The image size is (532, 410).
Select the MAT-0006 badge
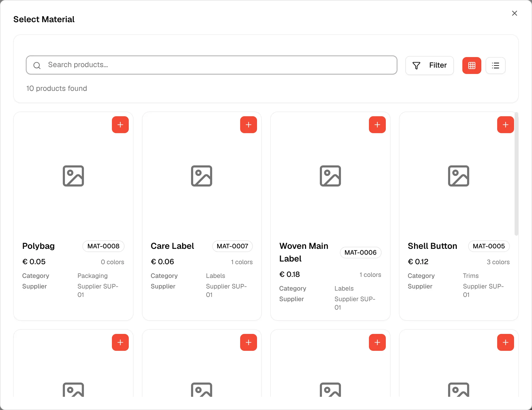360,253
